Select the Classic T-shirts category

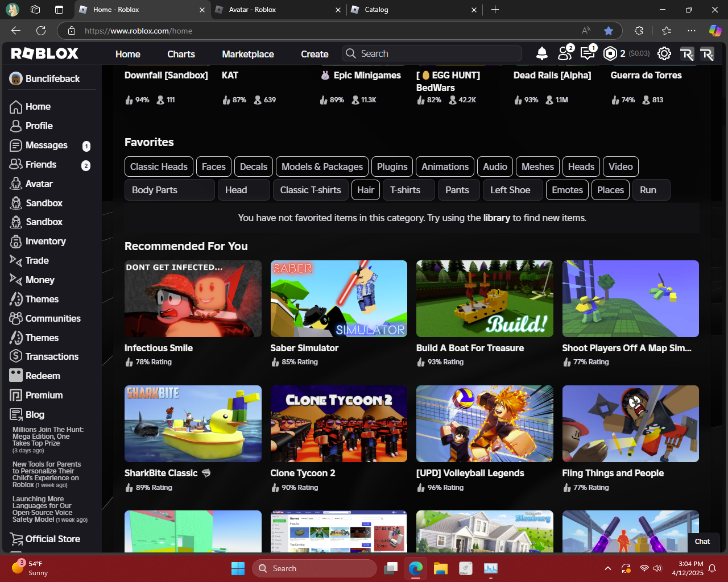(311, 190)
